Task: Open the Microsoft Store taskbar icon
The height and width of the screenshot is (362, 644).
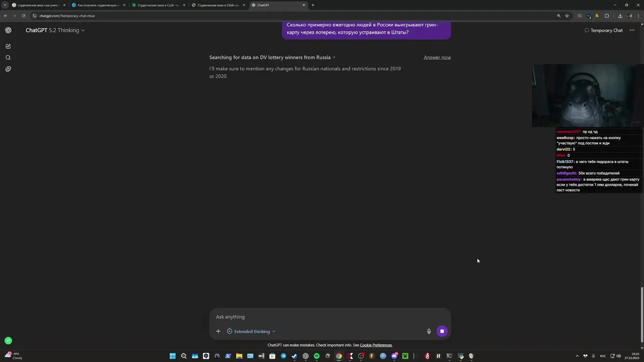Action: pyautogui.click(x=272, y=356)
